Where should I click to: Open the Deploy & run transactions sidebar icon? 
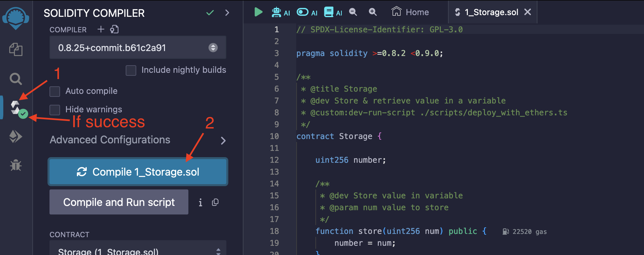[16, 136]
